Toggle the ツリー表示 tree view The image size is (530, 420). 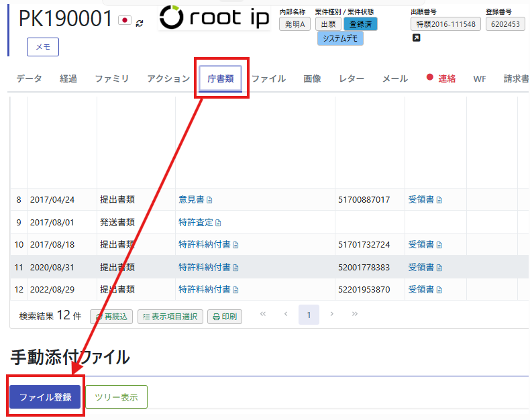click(x=116, y=397)
